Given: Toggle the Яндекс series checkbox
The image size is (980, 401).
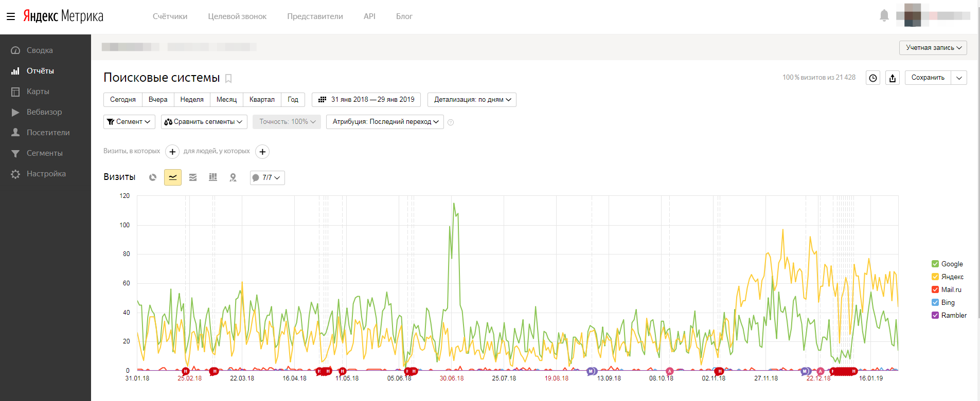Looking at the screenshot, I should (x=935, y=277).
